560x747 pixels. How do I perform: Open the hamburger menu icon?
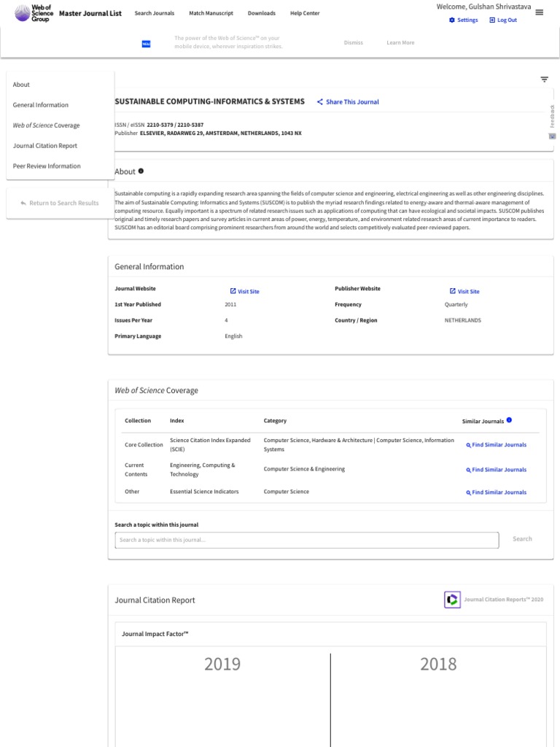tap(539, 12)
